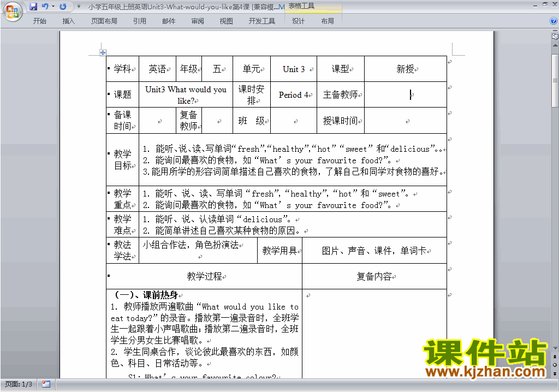The width and height of the screenshot is (559, 392).
Task: Open the round Office button menu
Action: pyautogui.click(x=13, y=12)
